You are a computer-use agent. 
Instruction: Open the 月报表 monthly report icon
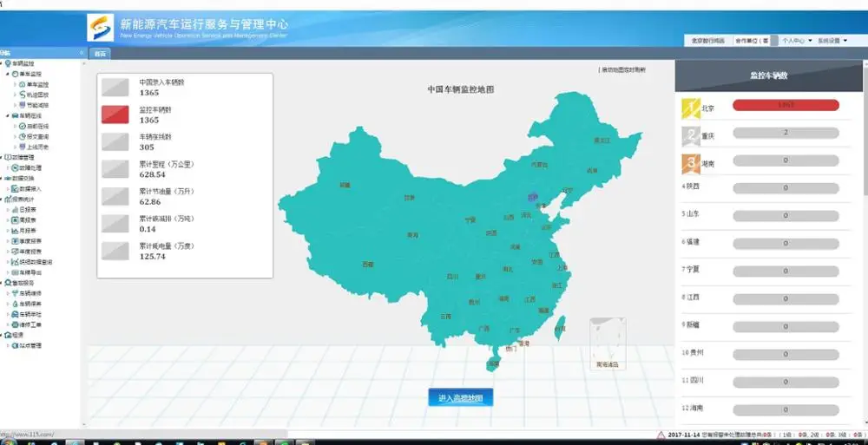click(15, 231)
